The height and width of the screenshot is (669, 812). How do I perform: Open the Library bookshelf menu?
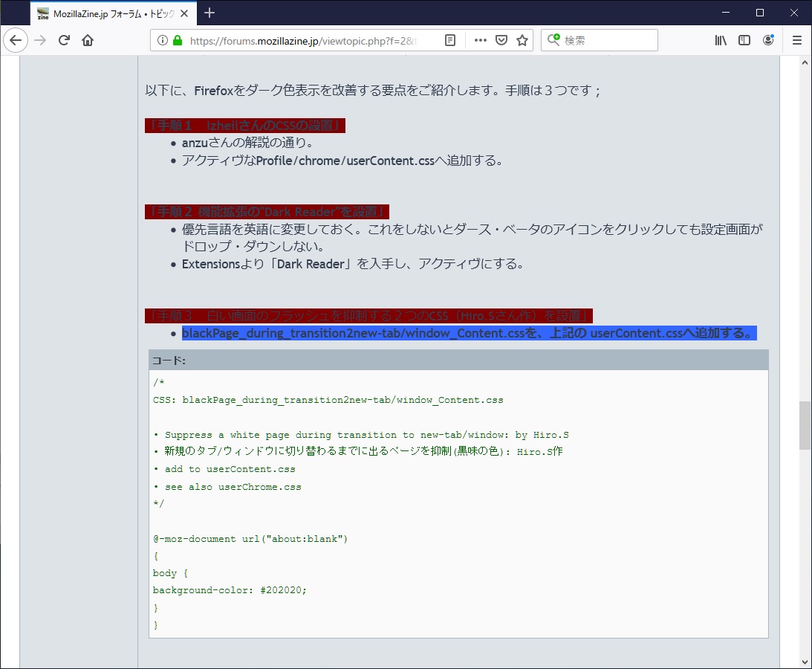pyautogui.click(x=721, y=40)
